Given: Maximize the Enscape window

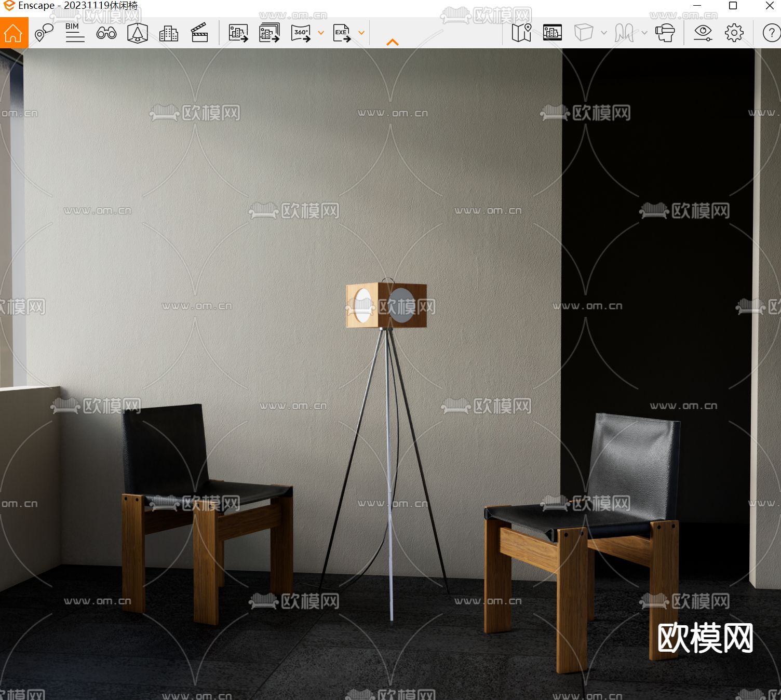Looking at the screenshot, I should (x=733, y=6).
